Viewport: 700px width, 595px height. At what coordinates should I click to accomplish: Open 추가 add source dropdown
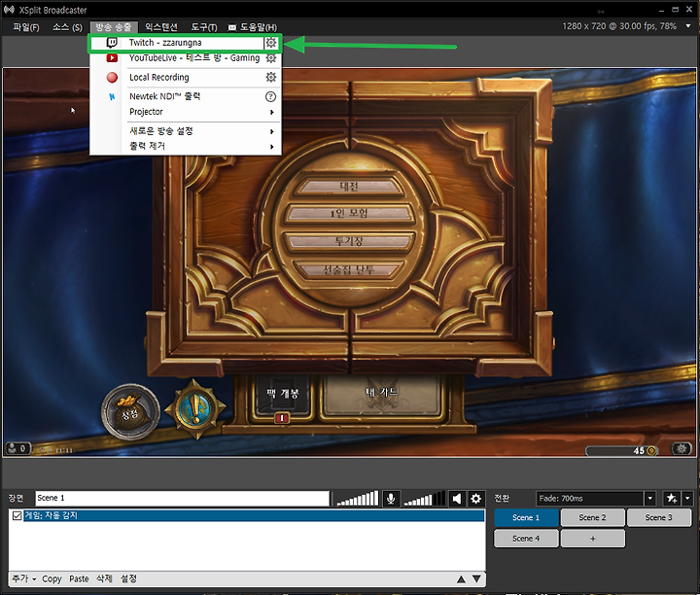tap(23, 578)
